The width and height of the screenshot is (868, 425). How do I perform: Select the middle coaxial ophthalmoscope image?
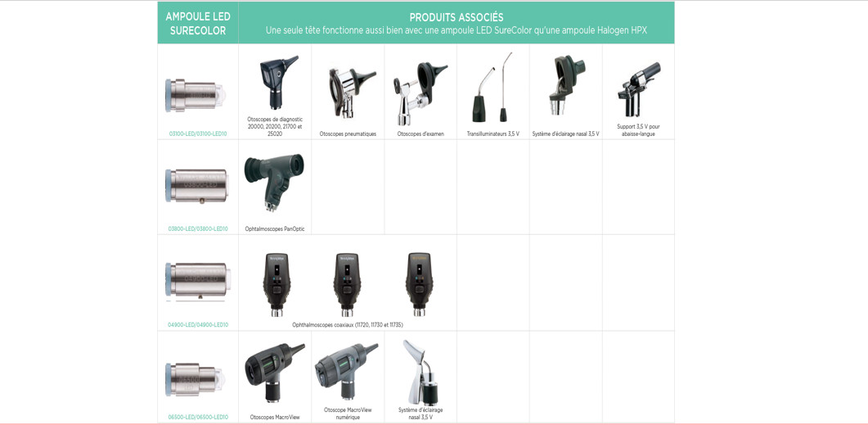[348, 284]
